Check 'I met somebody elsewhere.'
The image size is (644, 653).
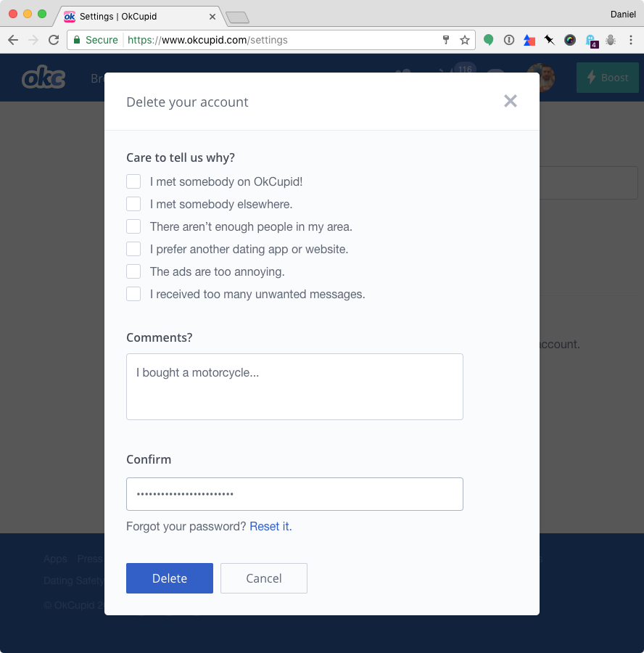[133, 204]
